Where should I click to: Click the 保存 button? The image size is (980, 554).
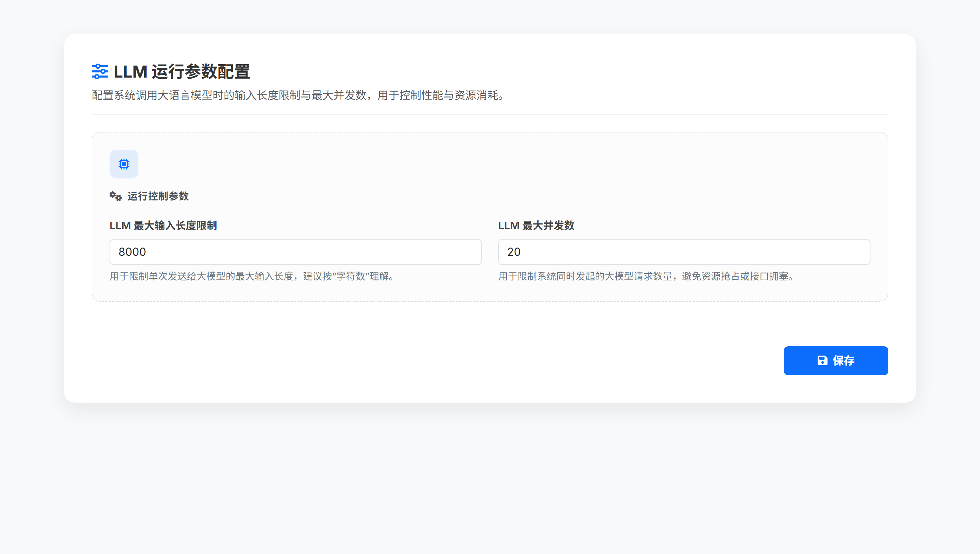pyautogui.click(x=836, y=360)
